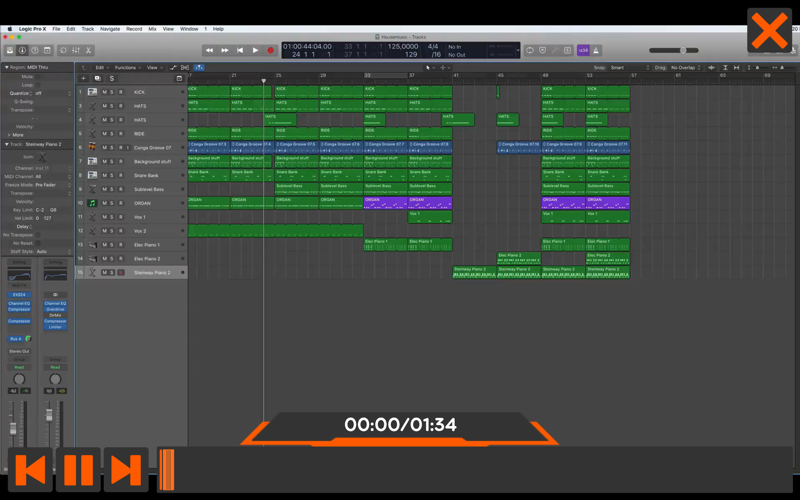Record-enable the ORGAN track
The height and width of the screenshot is (500, 800).
coord(120,203)
